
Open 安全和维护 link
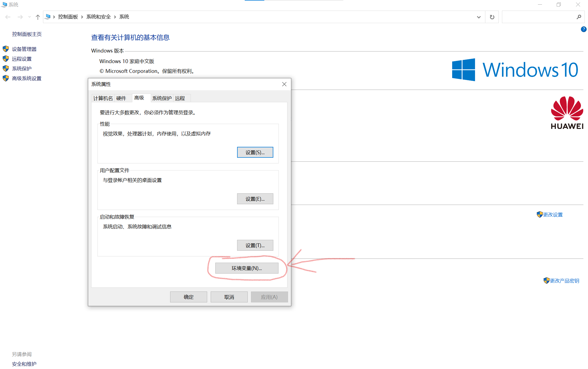click(x=24, y=364)
